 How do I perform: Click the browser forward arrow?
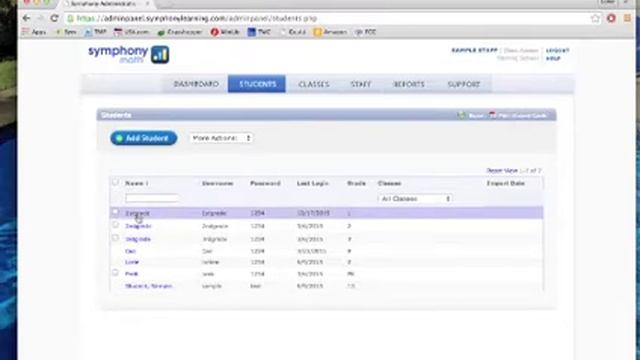tap(40, 18)
